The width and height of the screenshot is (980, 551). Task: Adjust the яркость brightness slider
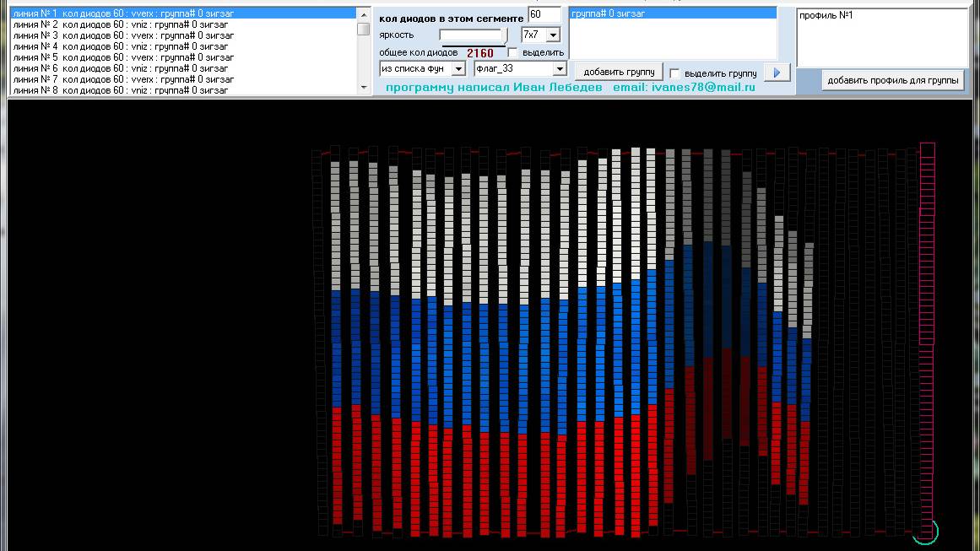(505, 35)
